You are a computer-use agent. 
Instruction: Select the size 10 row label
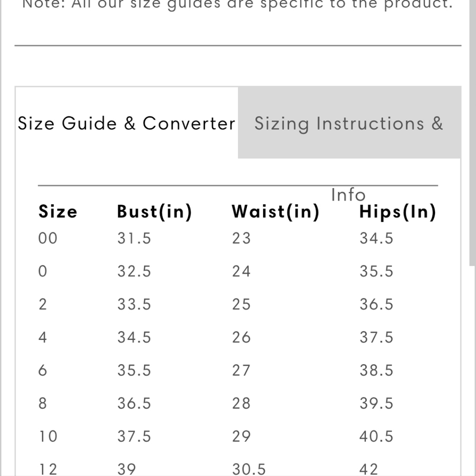(48, 436)
